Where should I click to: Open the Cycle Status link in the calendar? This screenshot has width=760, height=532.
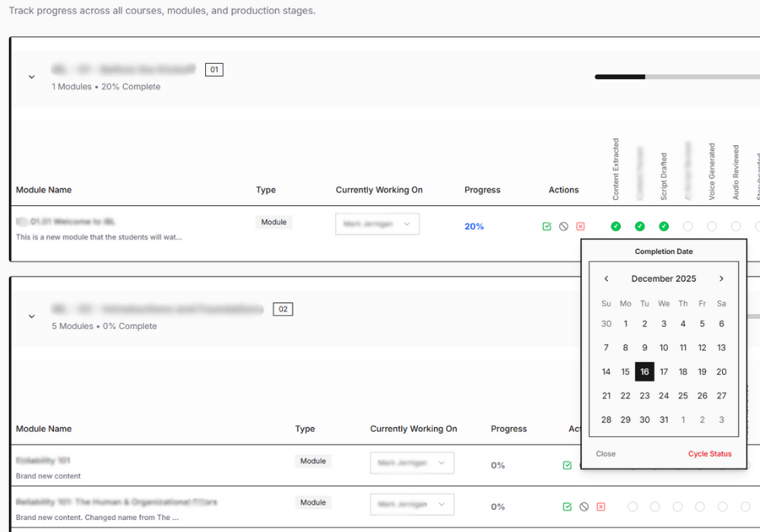(x=710, y=454)
